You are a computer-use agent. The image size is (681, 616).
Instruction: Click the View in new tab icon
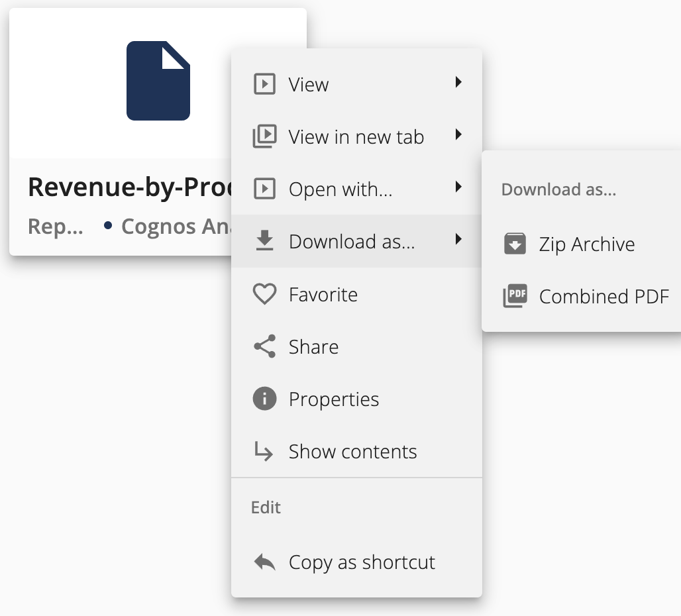pos(264,136)
